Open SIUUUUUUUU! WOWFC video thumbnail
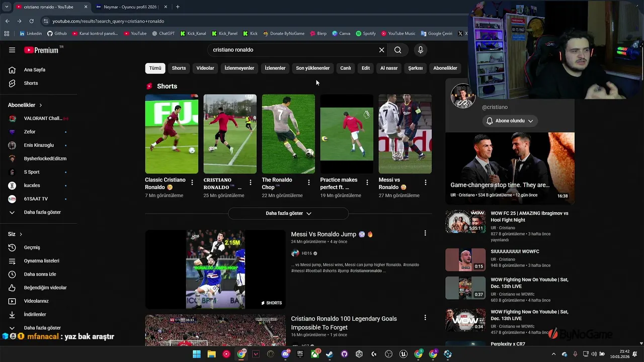 [x=465, y=259]
